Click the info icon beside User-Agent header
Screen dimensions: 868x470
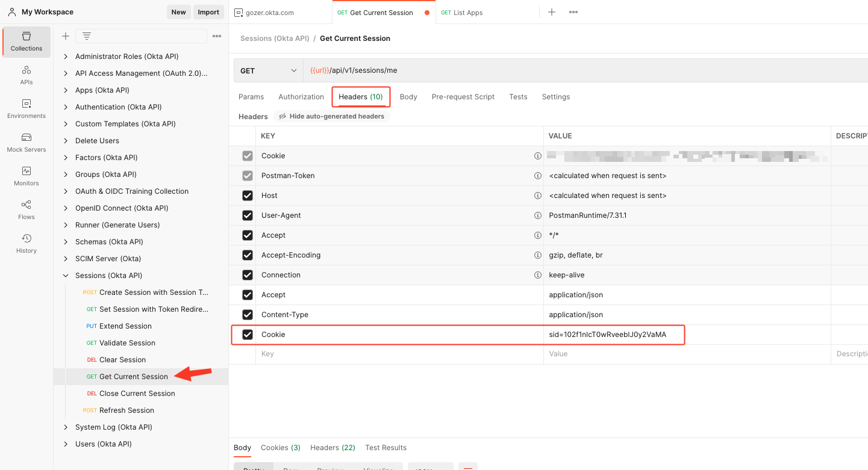[538, 215]
